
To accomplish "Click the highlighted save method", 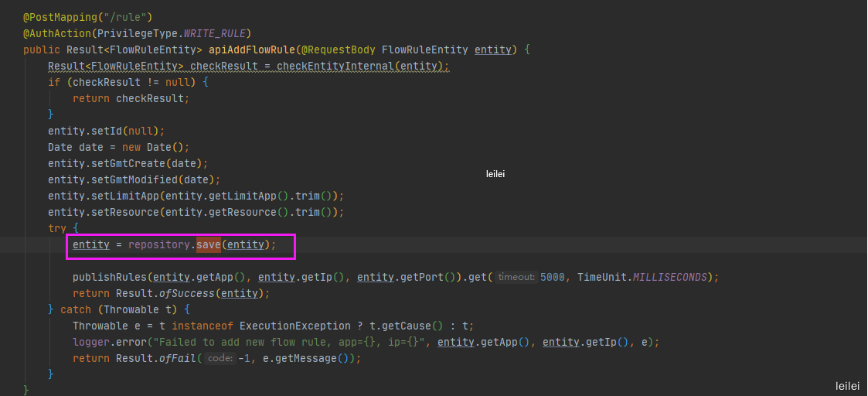I will pos(209,244).
